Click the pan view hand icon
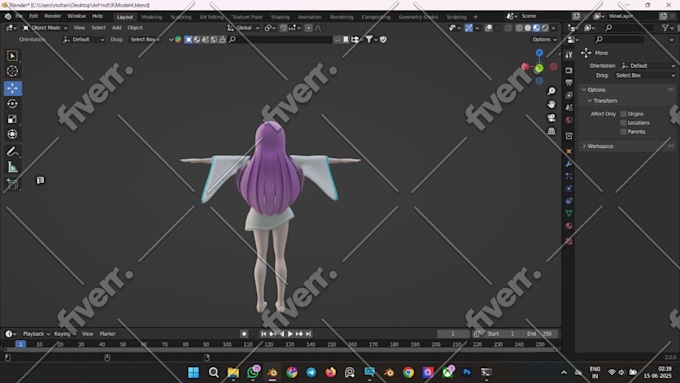Screen dimensions: 680x383 (551, 104)
